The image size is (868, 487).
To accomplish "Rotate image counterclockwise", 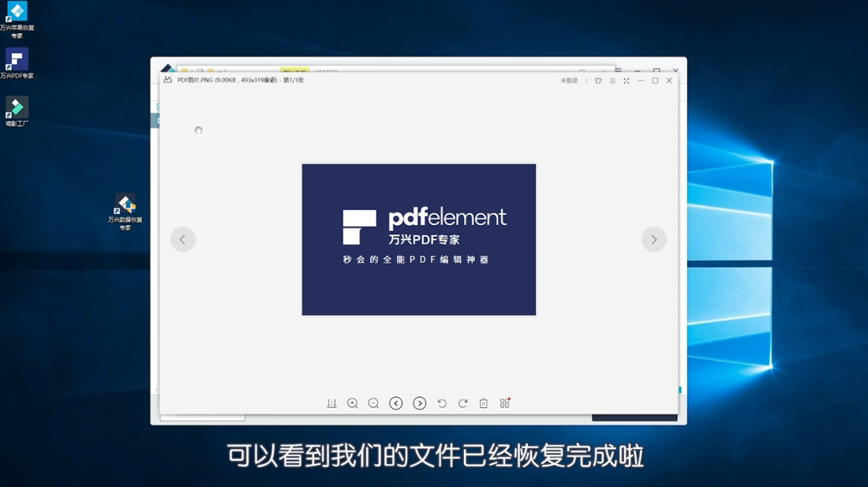I will pos(442,403).
